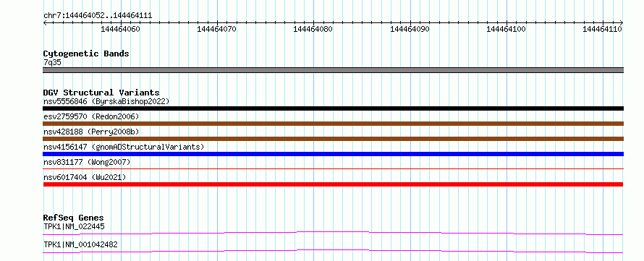Click the magenta TPK1|NM_022445 gene line
The width and height of the screenshot is (644, 261).
333,233
